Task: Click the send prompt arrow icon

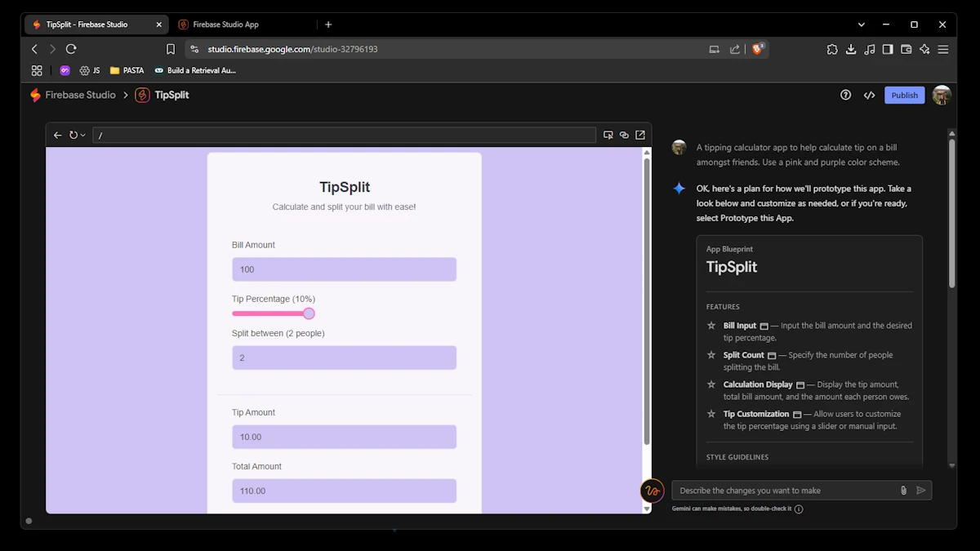Action: pos(921,491)
